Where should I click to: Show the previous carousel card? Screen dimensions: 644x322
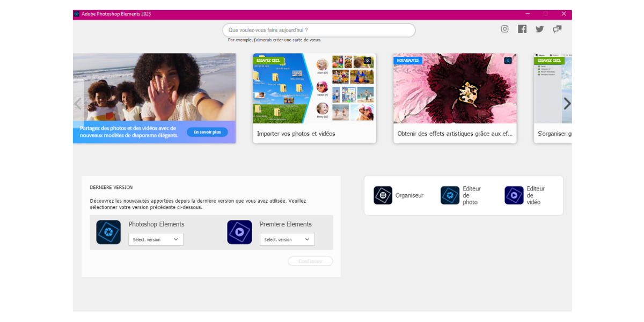tap(78, 104)
